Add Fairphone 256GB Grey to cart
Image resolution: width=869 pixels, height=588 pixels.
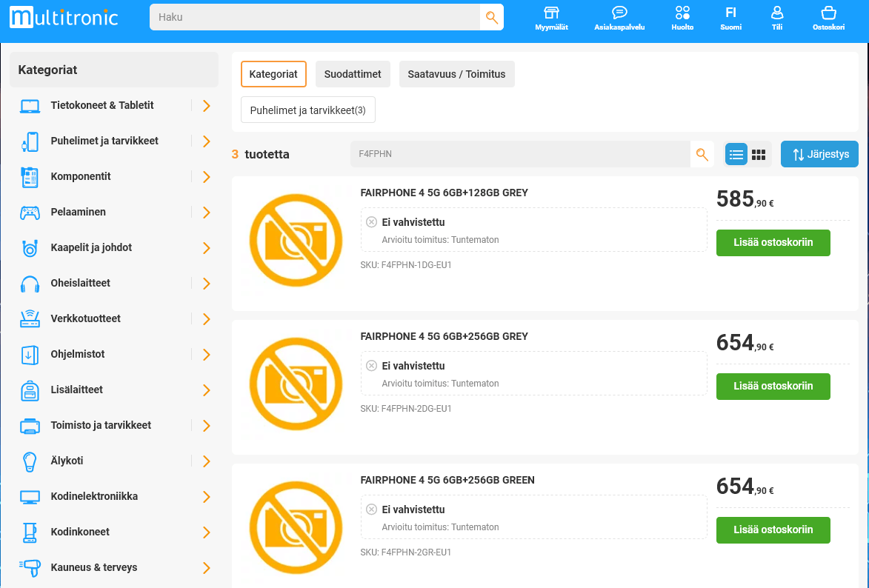773,387
